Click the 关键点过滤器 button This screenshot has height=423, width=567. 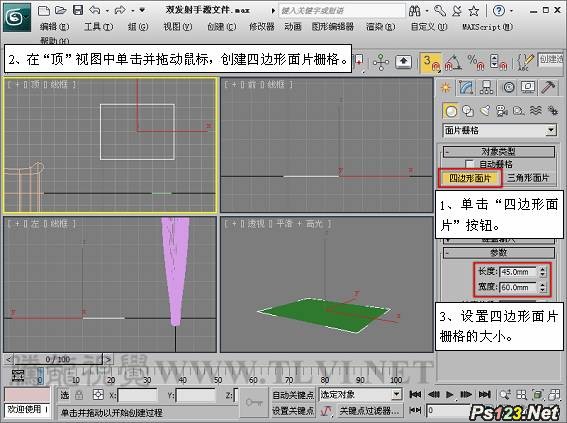click(369, 411)
